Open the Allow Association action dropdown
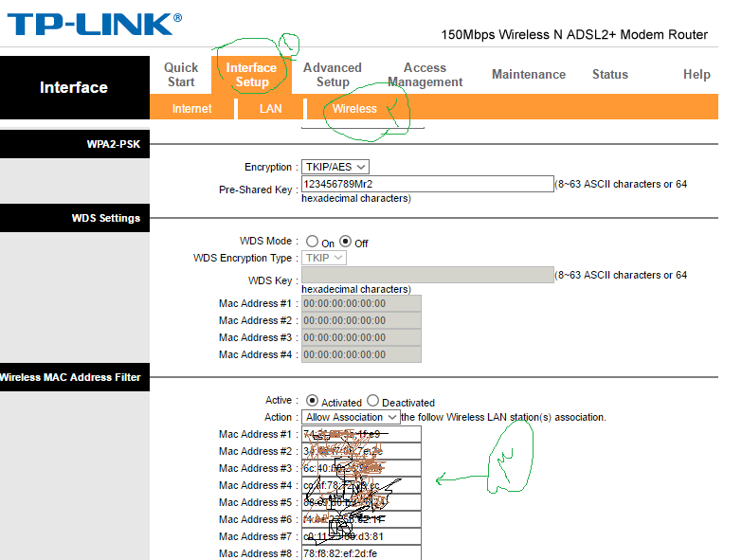 coord(351,417)
